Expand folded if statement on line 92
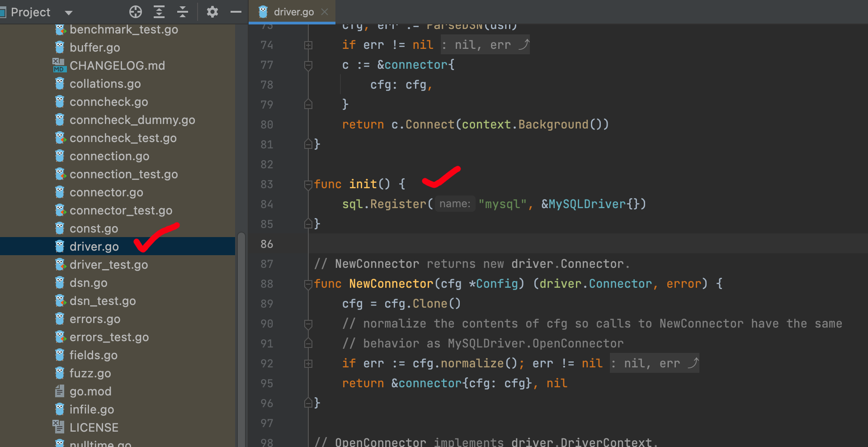Screen dimensions: 868x447 308,364
